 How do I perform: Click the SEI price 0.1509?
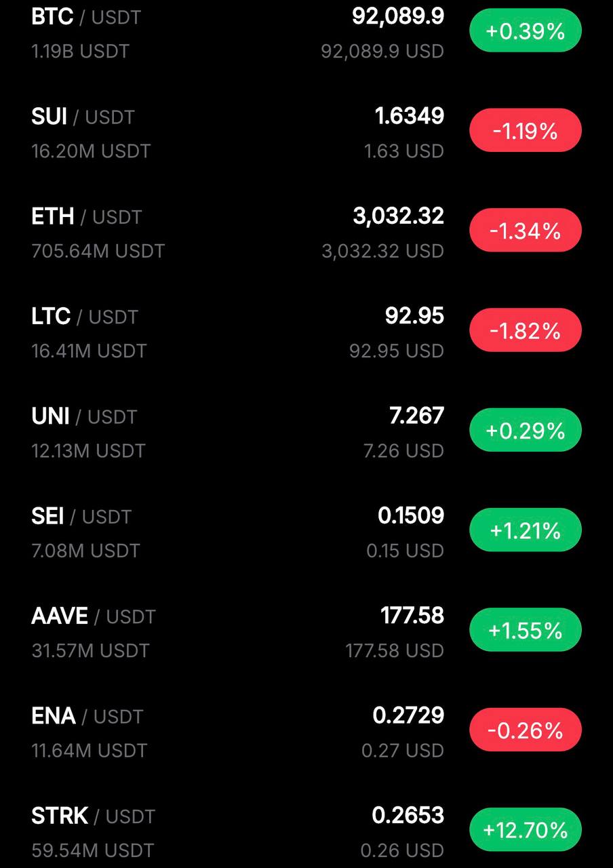411,516
